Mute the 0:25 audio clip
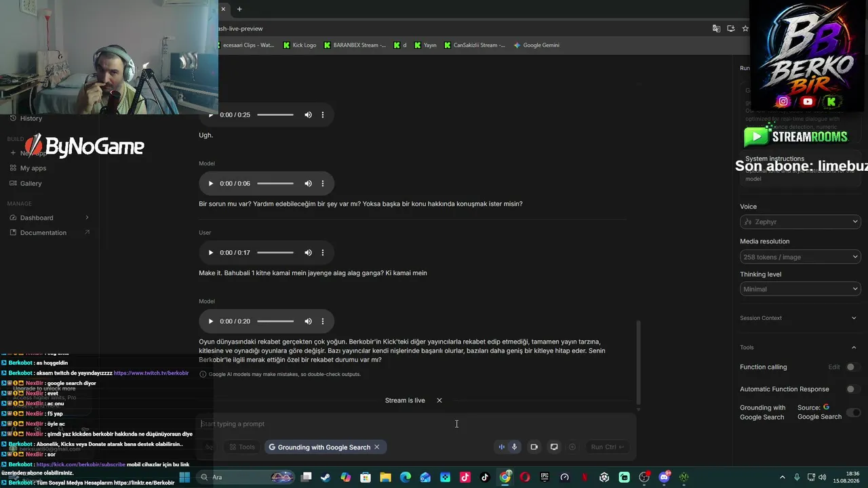The image size is (868, 488). [308, 115]
